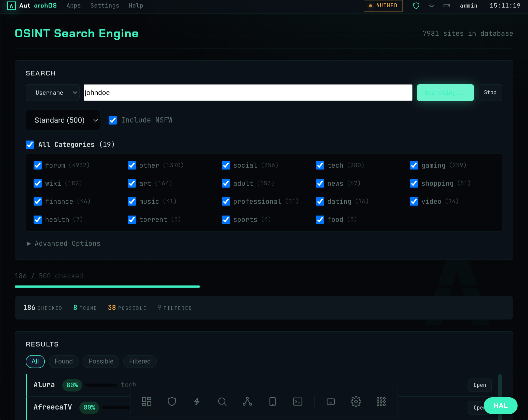Click the search progress bar

pos(264,287)
